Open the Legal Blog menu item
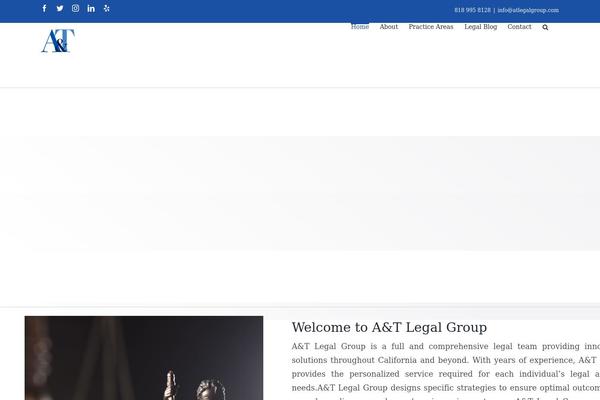This screenshot has width=600, height=400. 481,27
